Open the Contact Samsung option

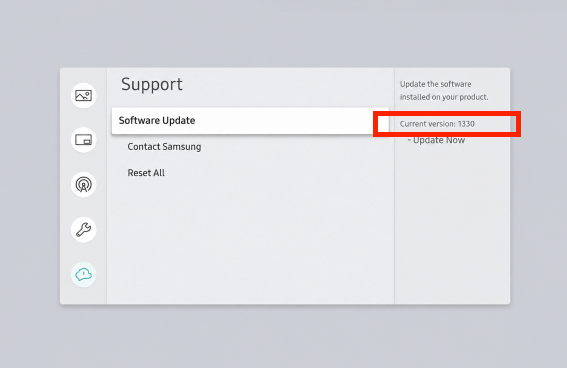pos(164,147)
